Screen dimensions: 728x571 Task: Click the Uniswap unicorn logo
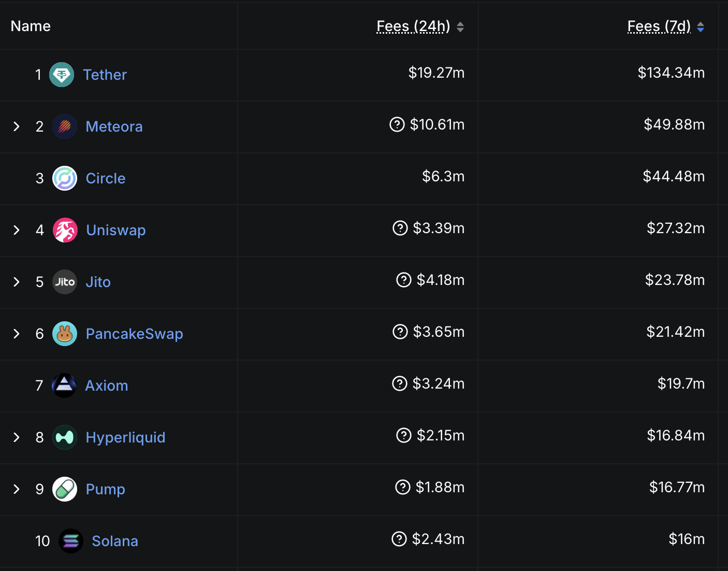pyautogui.click(x=64, y=230)
